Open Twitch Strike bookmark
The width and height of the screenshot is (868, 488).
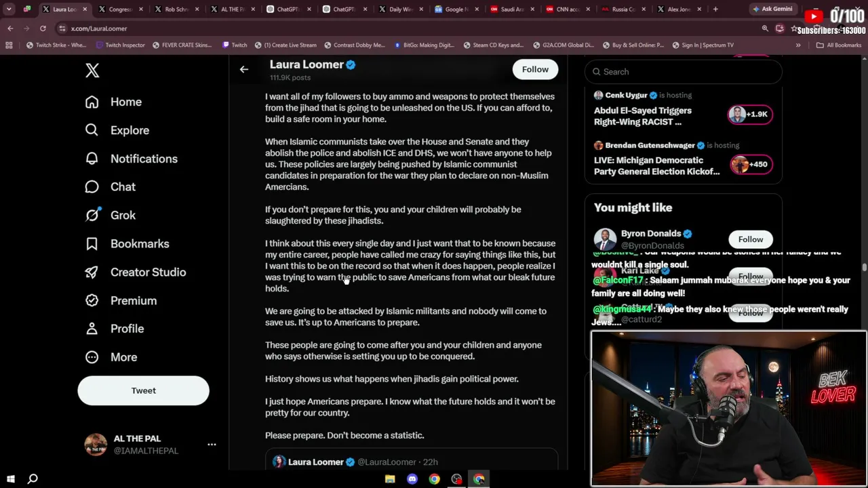click(x=56, y=45)
